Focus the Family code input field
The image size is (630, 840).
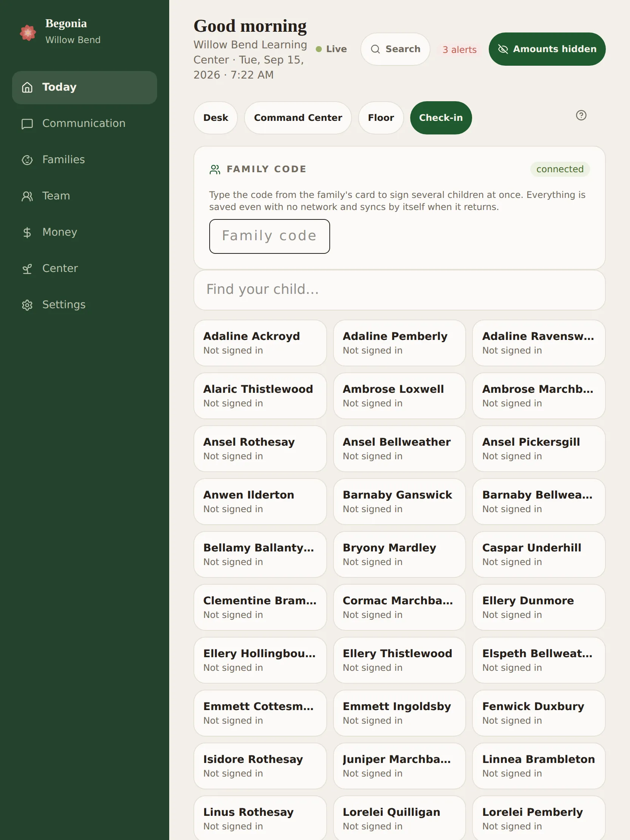pyautogui.click(x=269, y=236)
